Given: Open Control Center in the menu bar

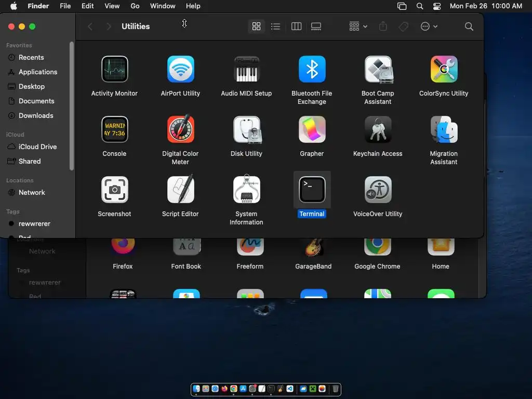Looking at the screenshot, I should tap(437, 6).
